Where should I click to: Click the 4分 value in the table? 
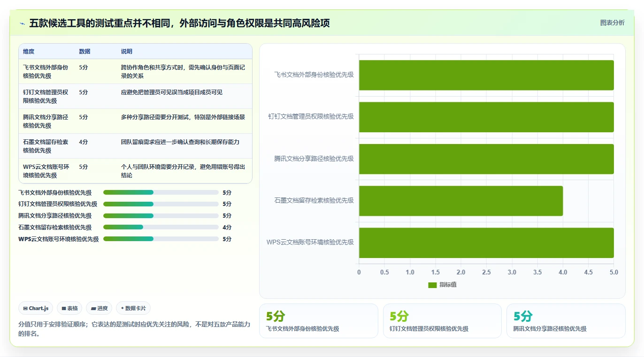84,142
